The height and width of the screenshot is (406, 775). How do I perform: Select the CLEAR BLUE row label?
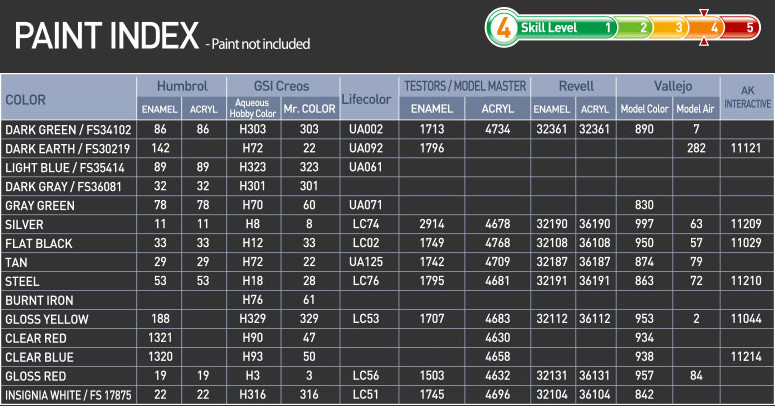tap(39, 357)
